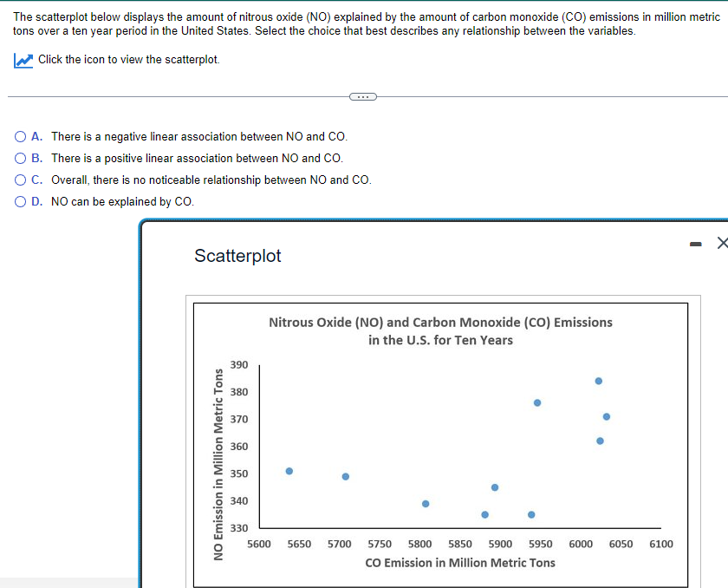Select answer choice B positive linear association
Image resolution: width=728 pixels, height=588 pixels.
click(x=18, y=158)
